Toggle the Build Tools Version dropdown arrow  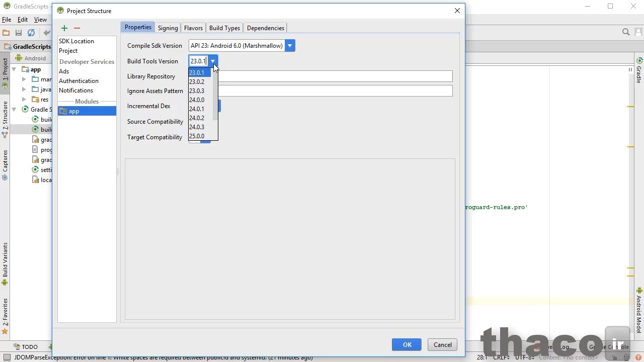(212, 61)
